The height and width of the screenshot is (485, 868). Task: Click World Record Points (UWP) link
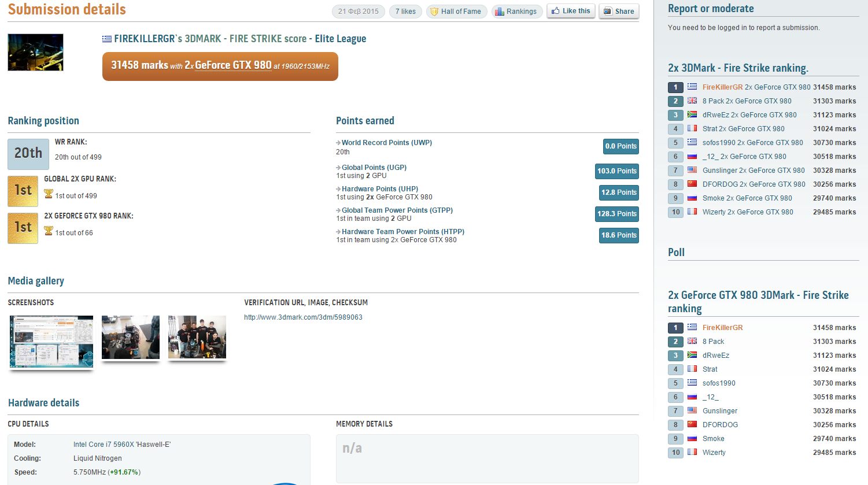click(387, 143)
